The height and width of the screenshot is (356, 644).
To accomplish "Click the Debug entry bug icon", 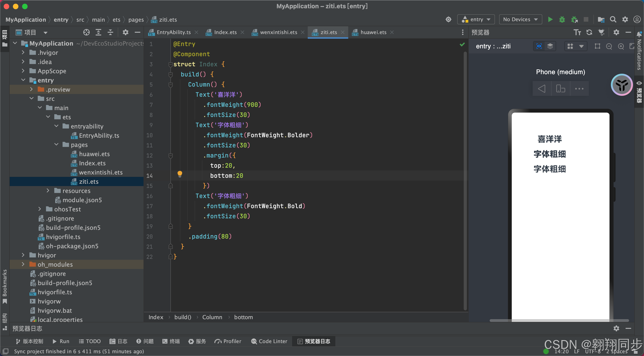I will tap(562, 20).
